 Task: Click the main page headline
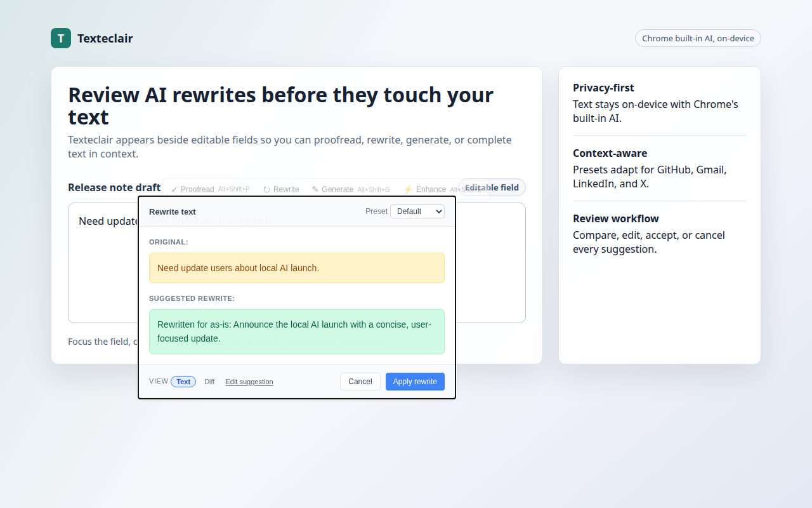[x=281, y=105]
